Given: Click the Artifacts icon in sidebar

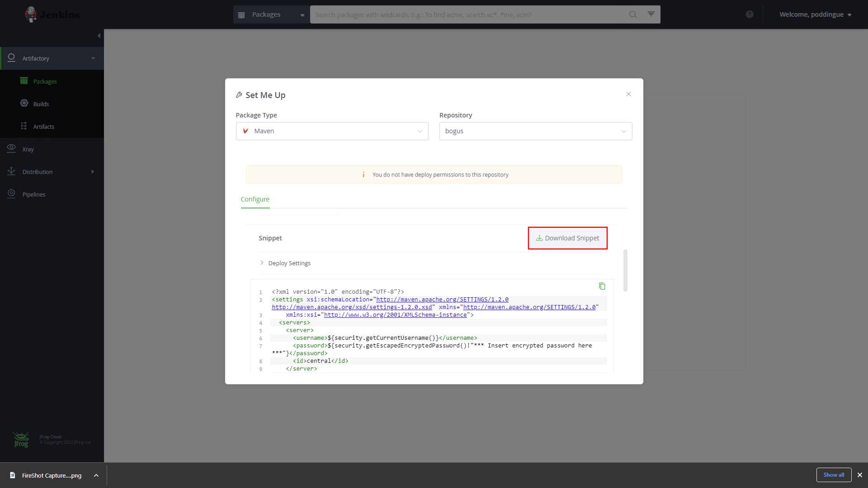Looking at the screenshot, I should point(25,126).
